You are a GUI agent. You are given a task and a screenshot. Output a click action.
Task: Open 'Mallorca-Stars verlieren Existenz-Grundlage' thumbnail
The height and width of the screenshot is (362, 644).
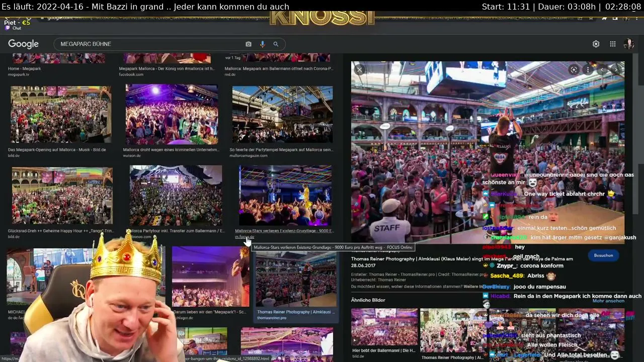[285, 195]
